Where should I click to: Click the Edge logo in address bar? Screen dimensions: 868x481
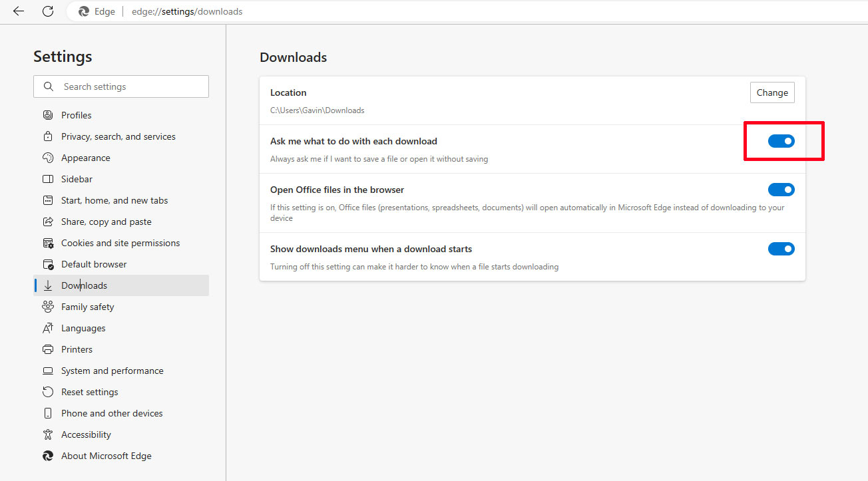[x=84, y=11]
